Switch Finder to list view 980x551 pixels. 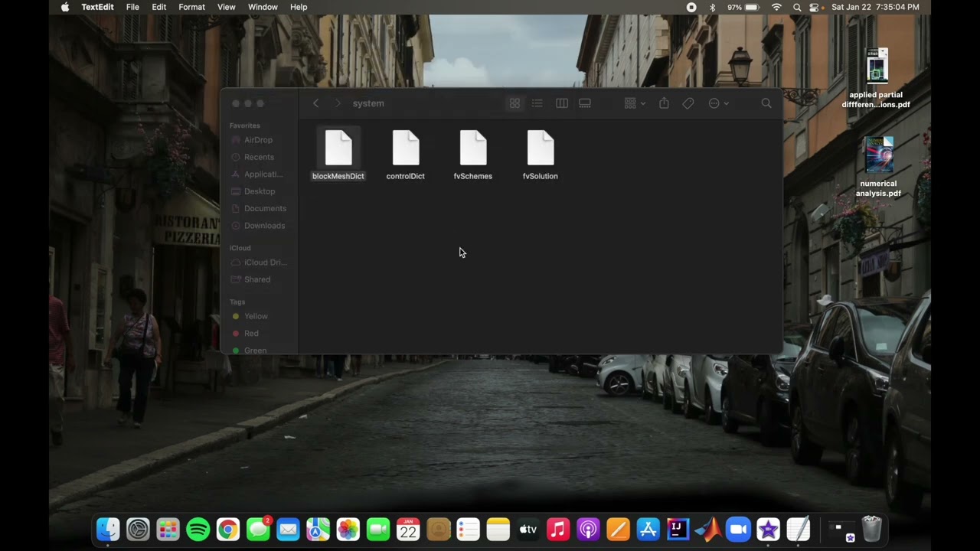tap(537, 103)
